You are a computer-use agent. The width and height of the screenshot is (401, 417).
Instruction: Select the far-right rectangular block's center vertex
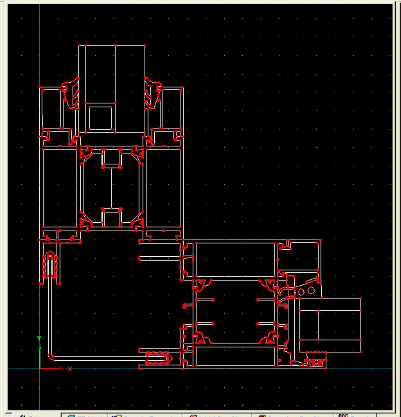tap(318, 310)
